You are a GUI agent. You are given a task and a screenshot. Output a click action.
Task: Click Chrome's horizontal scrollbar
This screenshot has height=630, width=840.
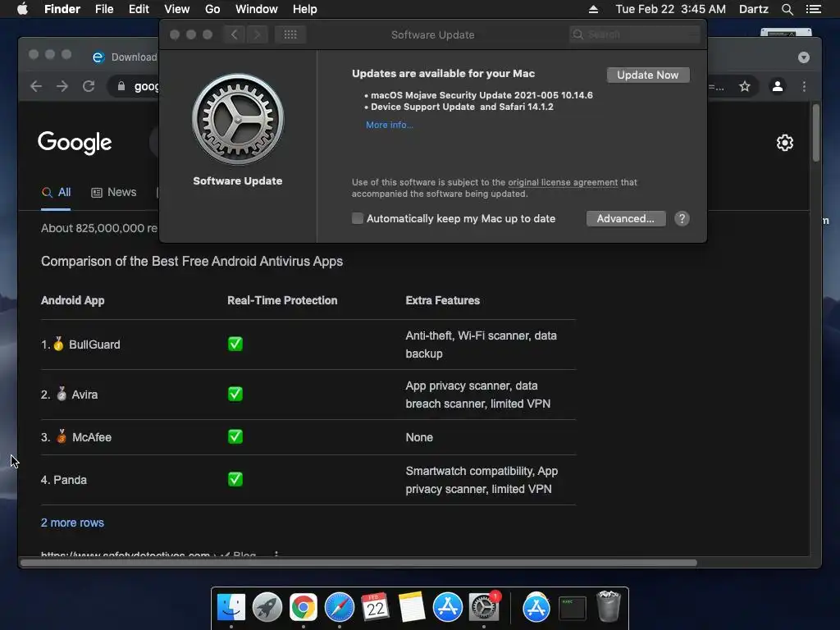click(359, 563)
